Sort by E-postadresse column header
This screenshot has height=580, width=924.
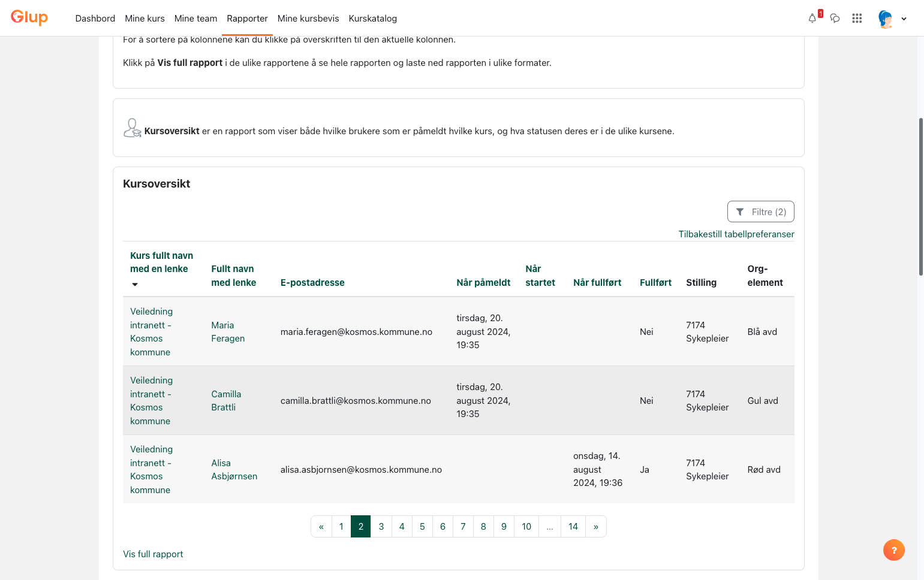pos(312,283)
